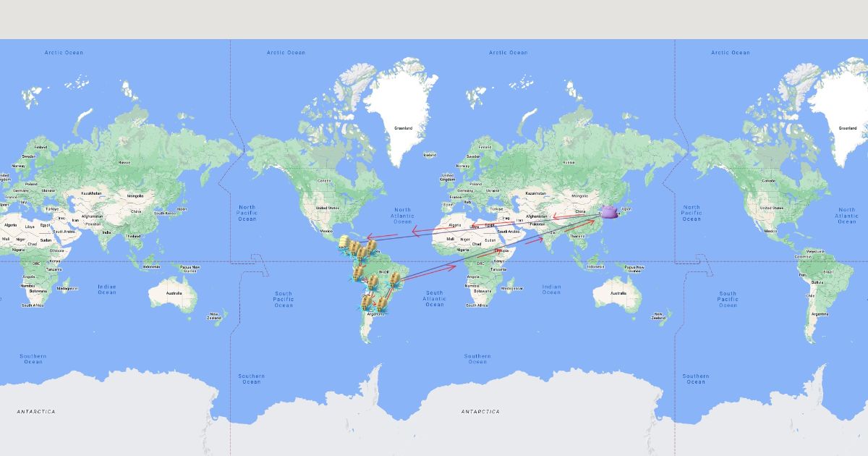
Task: Open the gold marker near Uruguay
Action: pos(382,303)
